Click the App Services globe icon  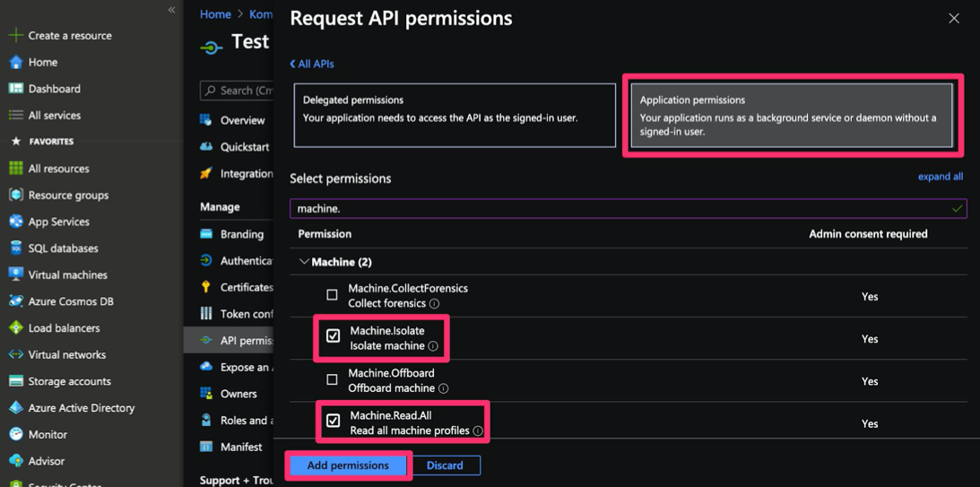click(x=16, y=222)
